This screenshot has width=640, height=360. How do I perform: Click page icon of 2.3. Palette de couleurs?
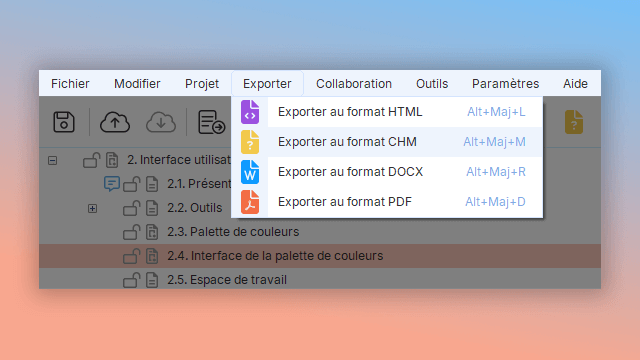point(152,232)
